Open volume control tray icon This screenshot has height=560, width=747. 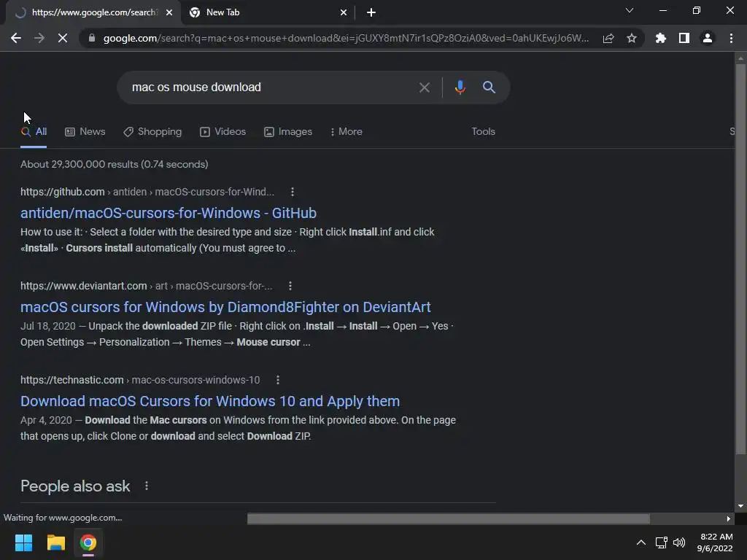coord(679,542)
